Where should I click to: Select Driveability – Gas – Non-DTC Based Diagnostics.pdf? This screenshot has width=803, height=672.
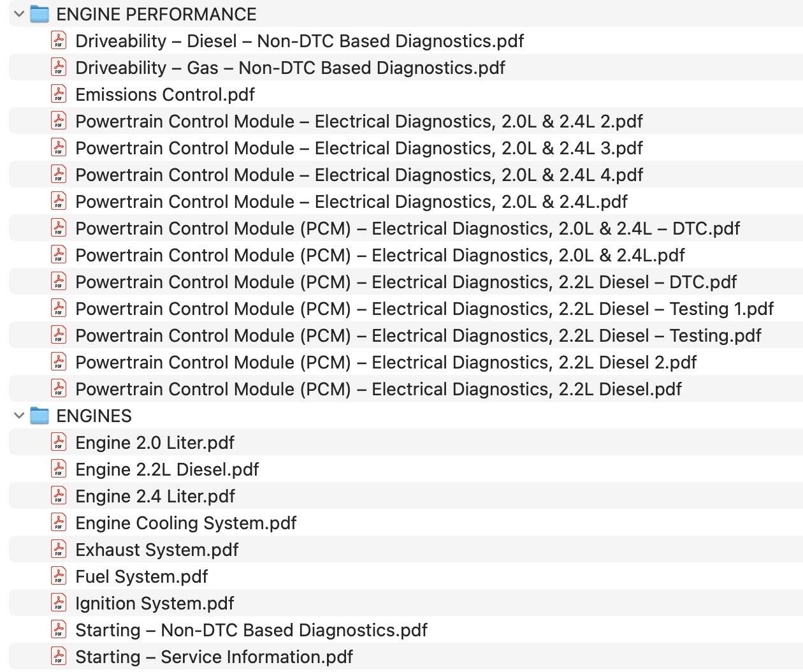point(290,68)
